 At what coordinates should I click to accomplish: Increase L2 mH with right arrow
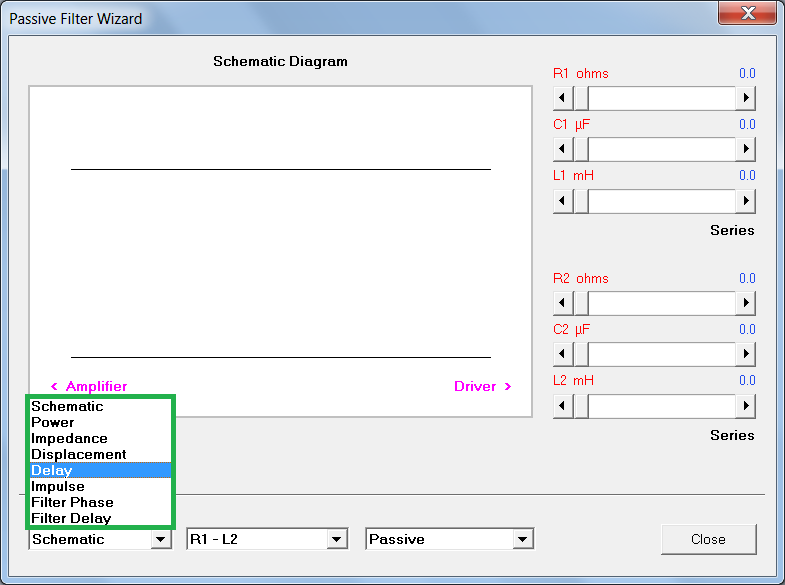pyautogui.click(x=745, y=405)
